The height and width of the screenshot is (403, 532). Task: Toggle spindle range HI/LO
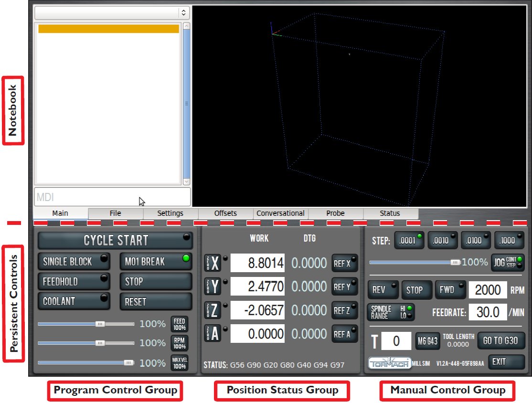391,312
